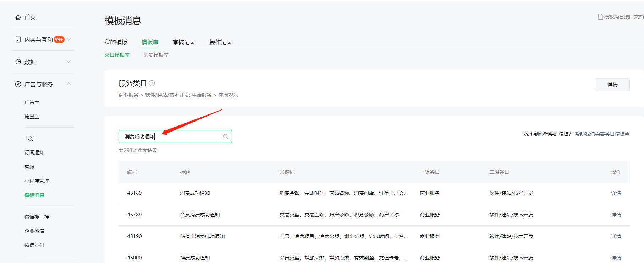Image resolution: width=644 pixels, height=263 pixels.
Task: Click the 详情 button in 服务类目 card
Action: (612, 85)
